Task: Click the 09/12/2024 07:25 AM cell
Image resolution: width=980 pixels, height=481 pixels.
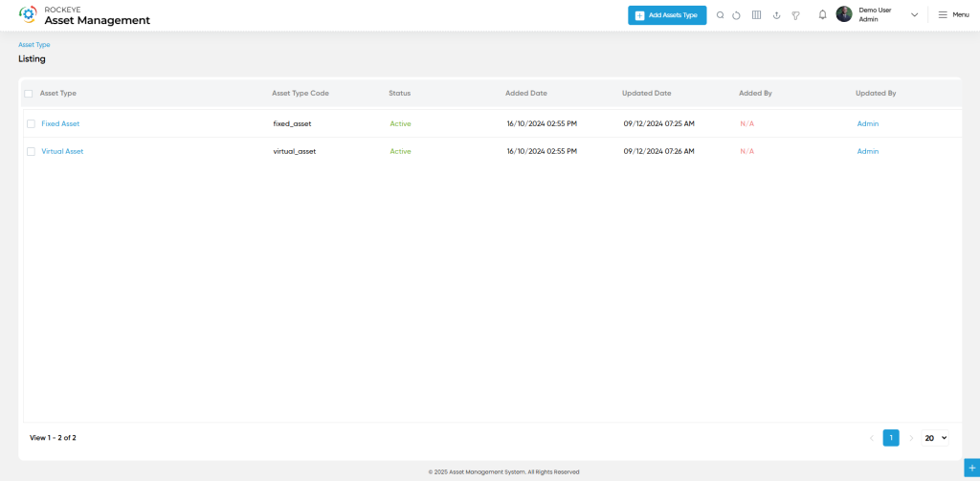Action: tap(658, 123)
